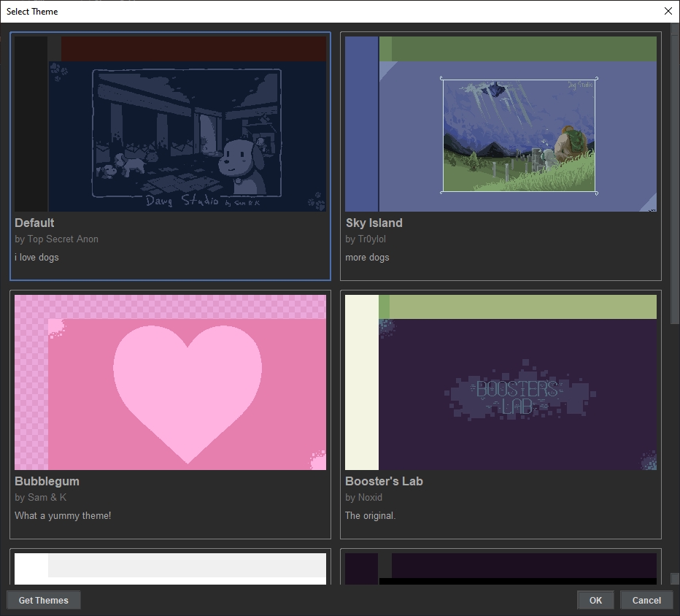680x616 pixels.
Task: Click the 'Default' theme title
Action: [x=34, y=223]
